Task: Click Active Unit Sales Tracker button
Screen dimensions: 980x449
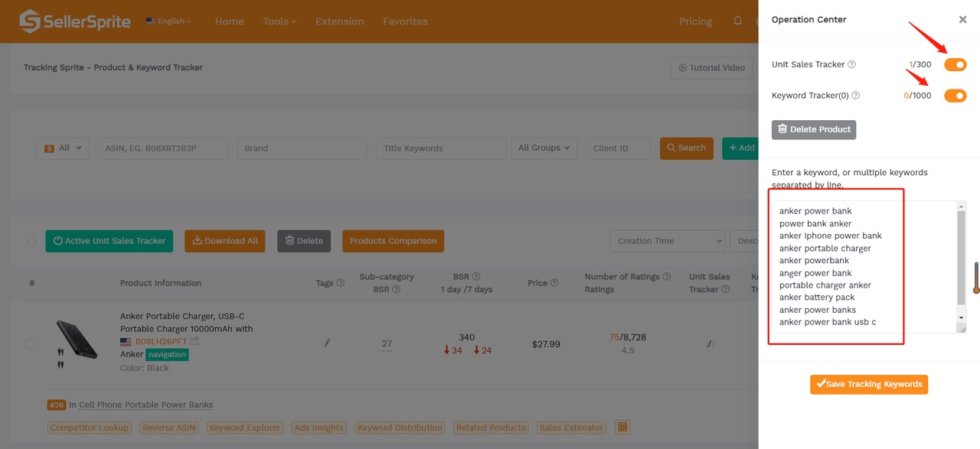Action: click(109, 241)
